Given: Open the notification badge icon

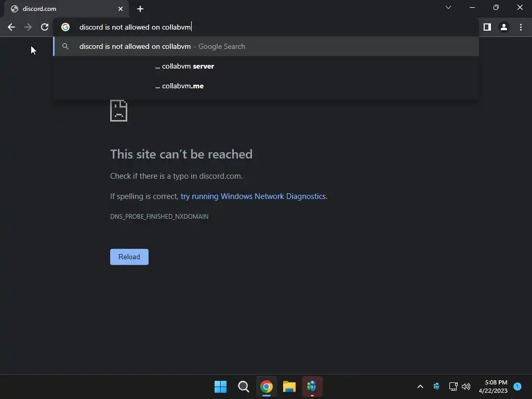Looking at the screenshot, I should pos(517,387).
